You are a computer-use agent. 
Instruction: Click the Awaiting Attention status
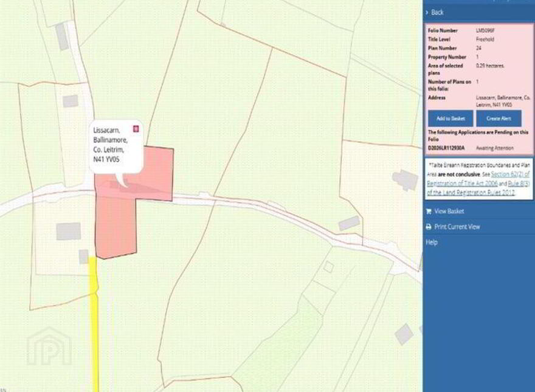[495, 148]
